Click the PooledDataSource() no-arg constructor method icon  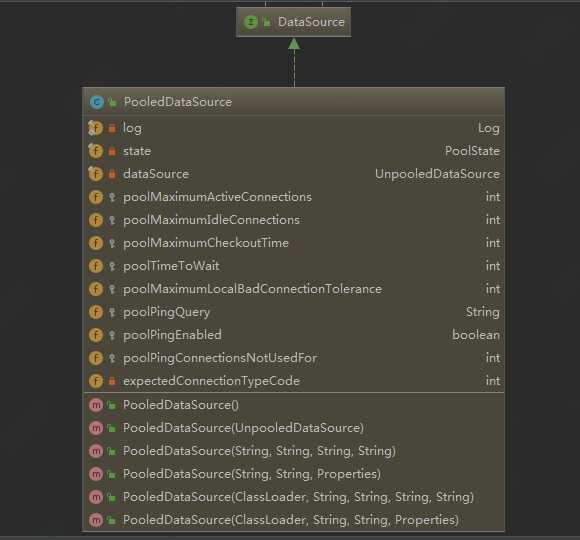[x=96, y=405]
